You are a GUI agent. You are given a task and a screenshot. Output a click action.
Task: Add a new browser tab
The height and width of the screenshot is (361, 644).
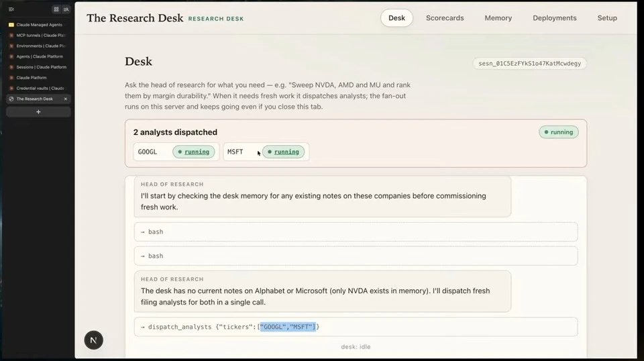click(39, 111)
